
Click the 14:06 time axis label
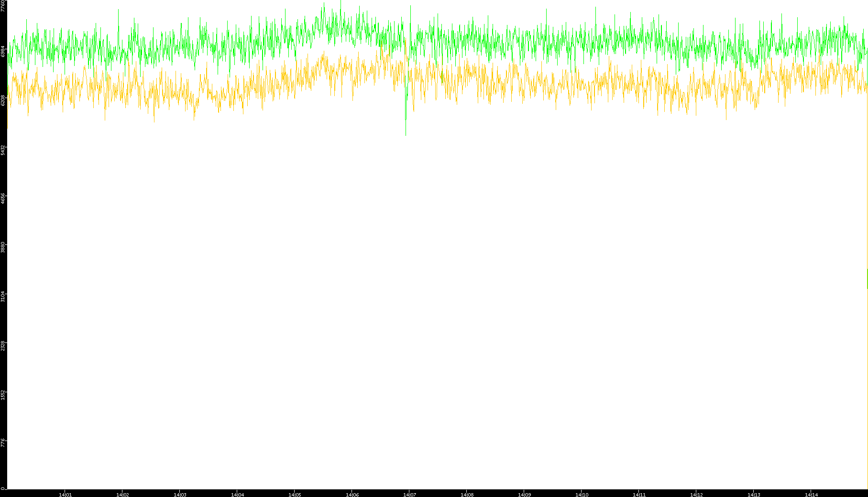coord(352,494)
